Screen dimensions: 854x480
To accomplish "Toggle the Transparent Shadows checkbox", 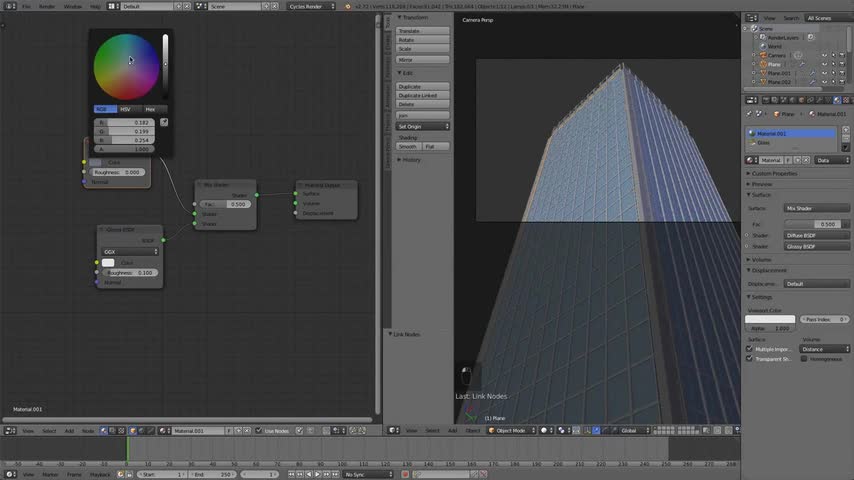I will tap(749, 359).
